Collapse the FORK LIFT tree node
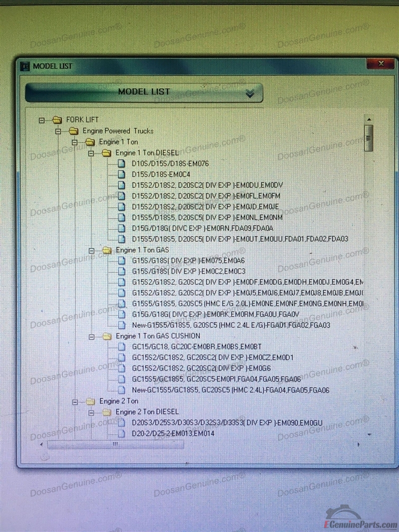 pos(42,120)
